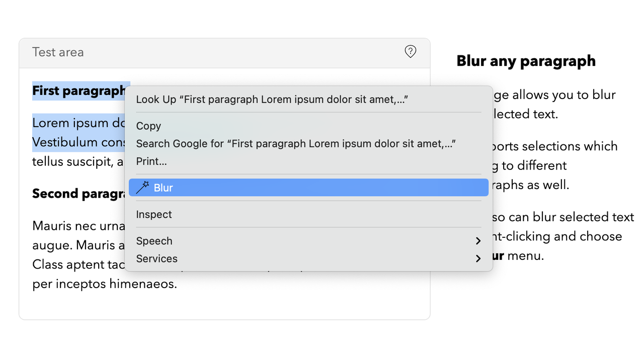This screenshot has width=644, height=362.
Task: Choose Copy from the context menu
Action: (148, 126)
